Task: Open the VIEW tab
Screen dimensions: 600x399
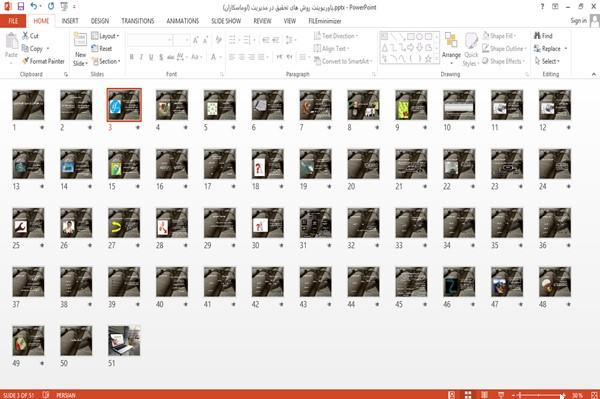Action: click(290, 21)
